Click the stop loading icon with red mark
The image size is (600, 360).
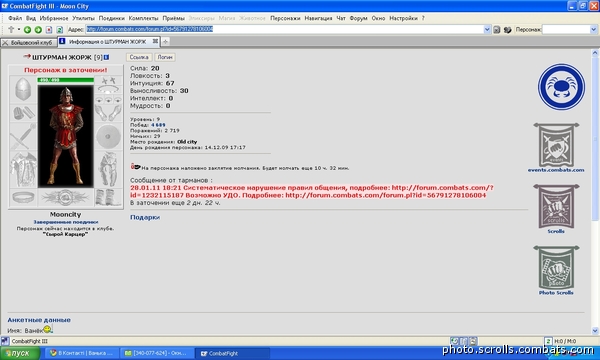(49, 29)
